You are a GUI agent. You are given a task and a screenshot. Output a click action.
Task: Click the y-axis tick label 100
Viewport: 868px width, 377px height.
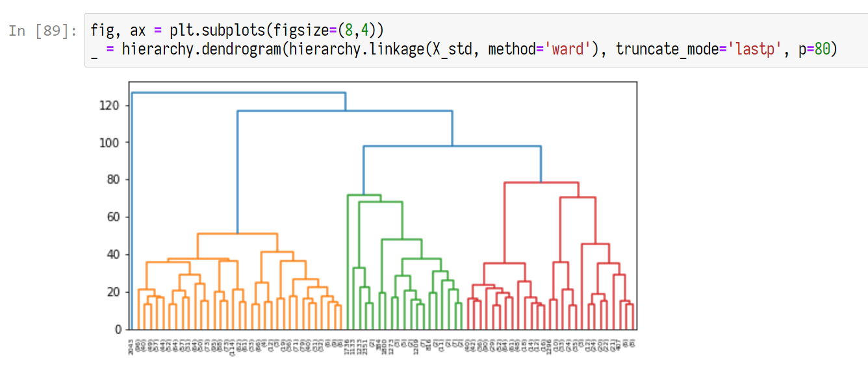[110, 142]
